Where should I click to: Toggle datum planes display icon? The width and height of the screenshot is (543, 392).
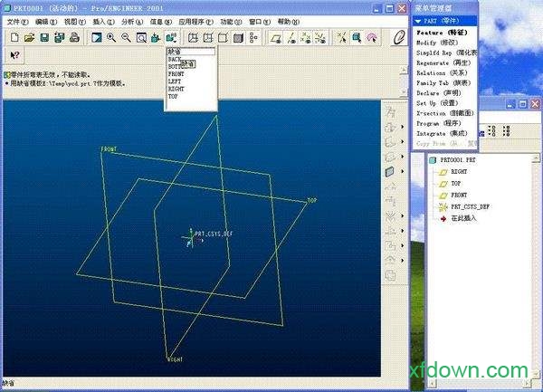click(x=276, y=38)
